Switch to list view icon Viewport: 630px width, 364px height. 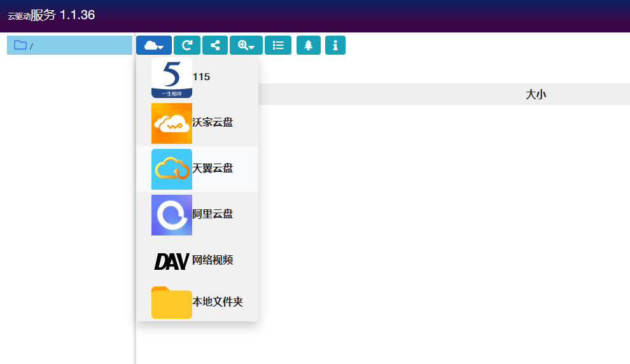pos(278,45)
